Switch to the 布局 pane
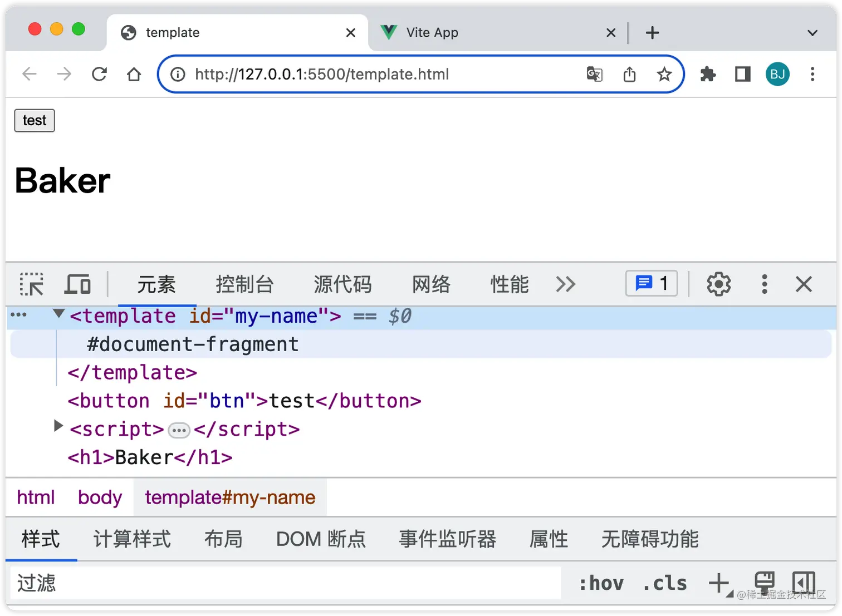 (223, 539)
